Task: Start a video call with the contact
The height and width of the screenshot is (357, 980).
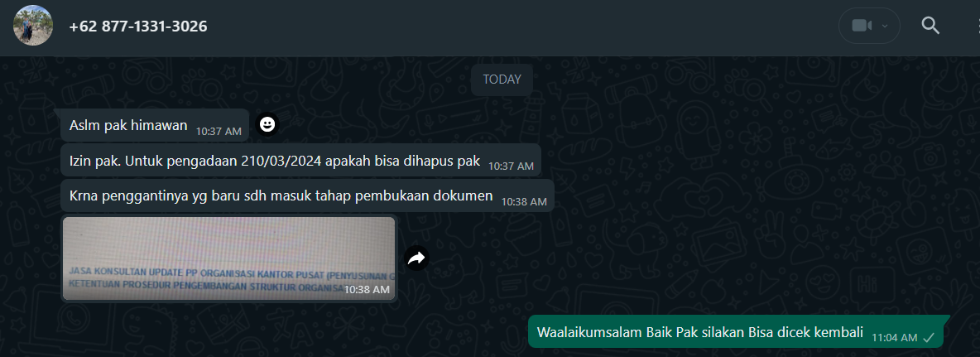Action: (x=862, y=26)
